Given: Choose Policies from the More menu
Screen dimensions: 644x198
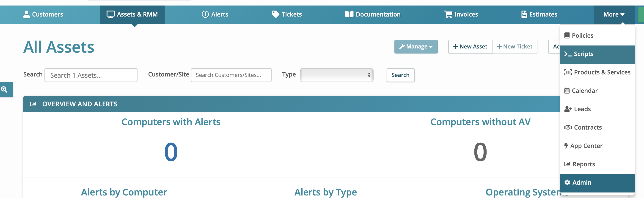Looking at the screenshot, I should click(x=597, y=36).
